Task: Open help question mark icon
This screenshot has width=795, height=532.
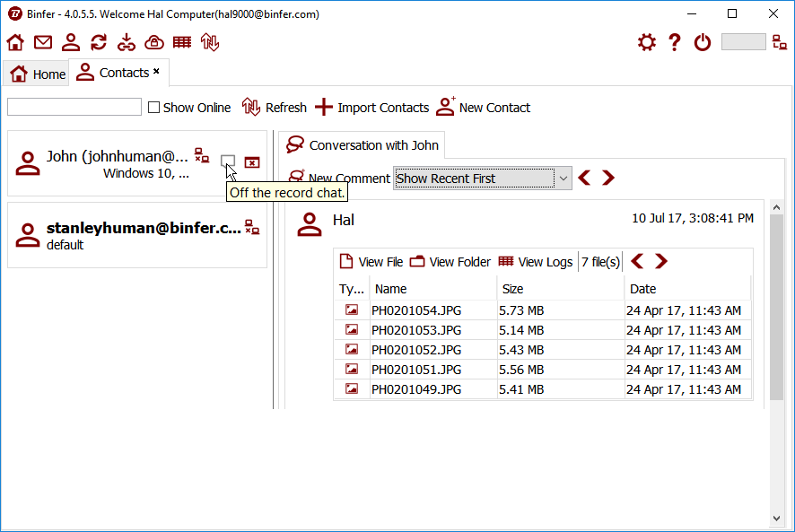Action: coord(675,42)
